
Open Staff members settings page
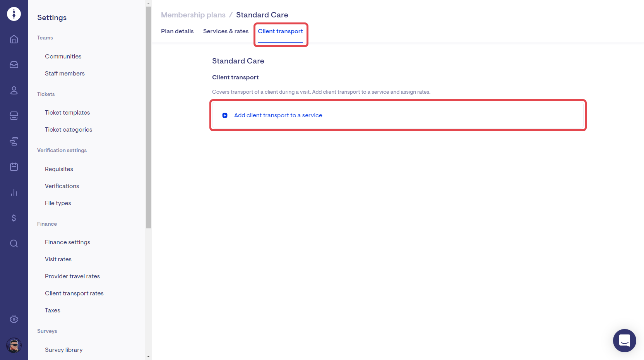[65, 74]
